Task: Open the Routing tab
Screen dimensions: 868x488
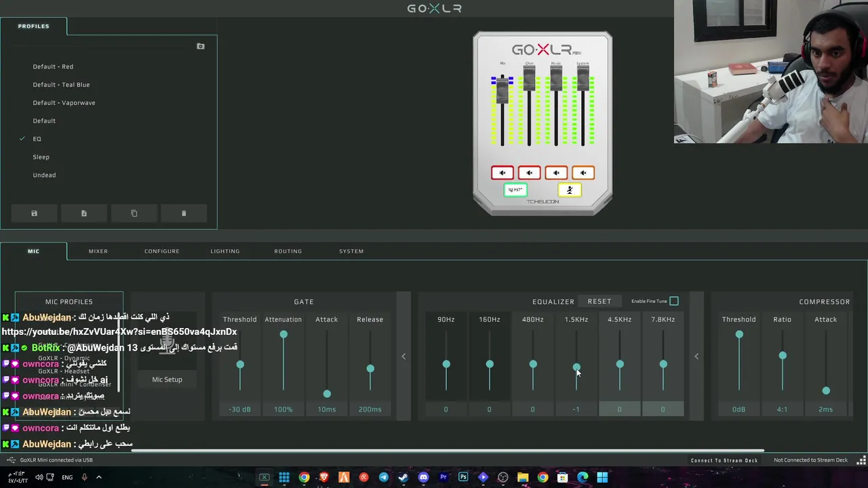Action: pyautogui.click(x=288, y=251)
